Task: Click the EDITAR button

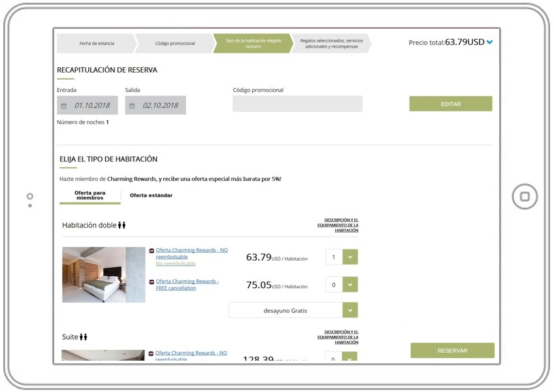Action: pos(450,104)
